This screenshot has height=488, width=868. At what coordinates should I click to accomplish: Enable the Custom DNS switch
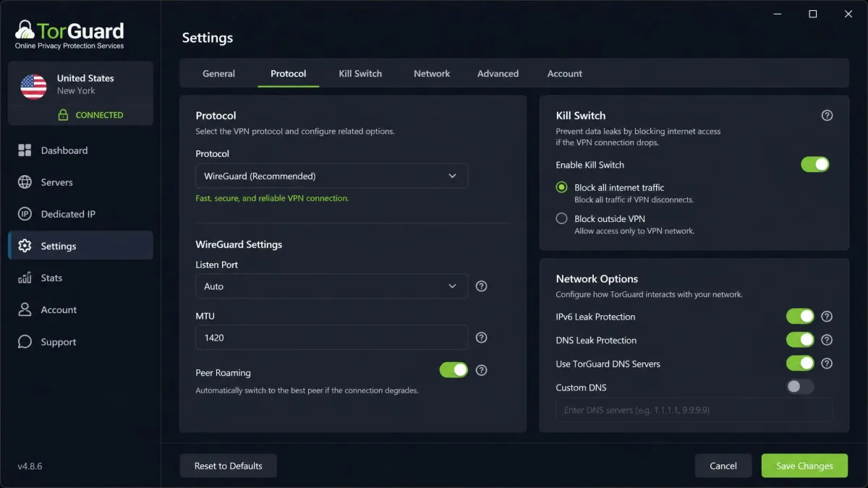(x=800, y=387)
